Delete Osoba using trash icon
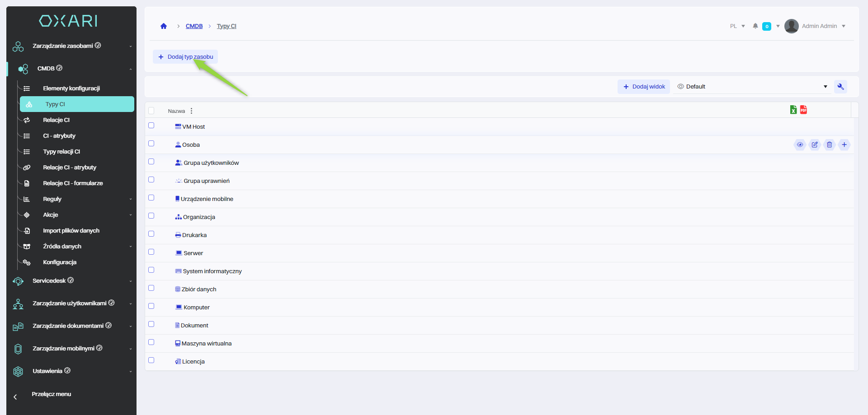The width and height of the screenshot is (868, 415). (829, 145)
